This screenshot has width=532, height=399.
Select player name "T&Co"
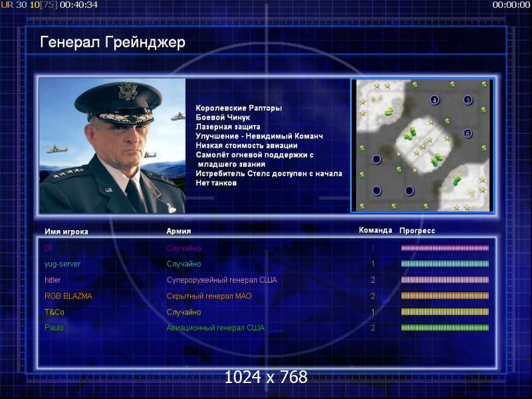pos(55,312)
